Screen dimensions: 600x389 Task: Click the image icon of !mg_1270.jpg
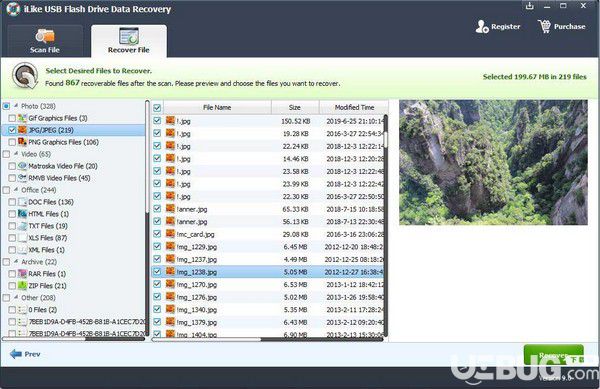170,284
